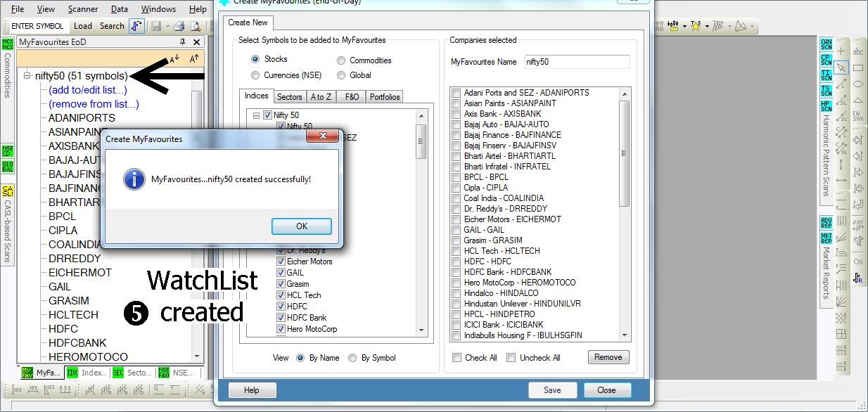Switch to the F&O tab

[x=352, y=97]
